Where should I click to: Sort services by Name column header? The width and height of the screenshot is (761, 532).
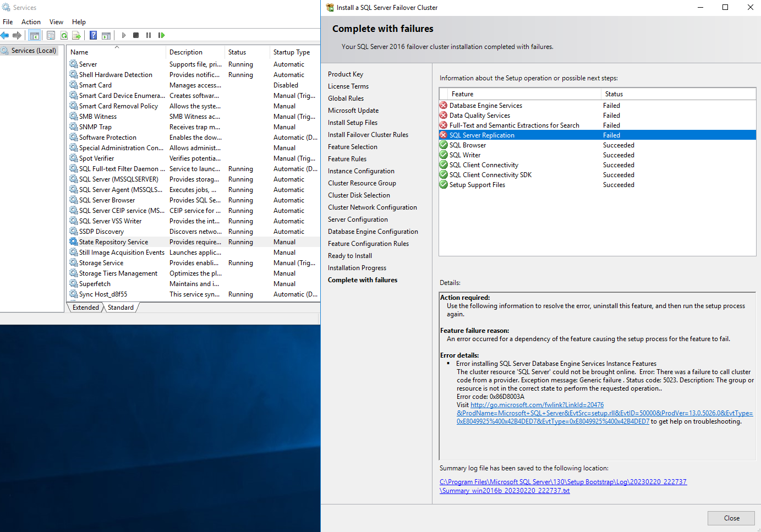(117, 52)
